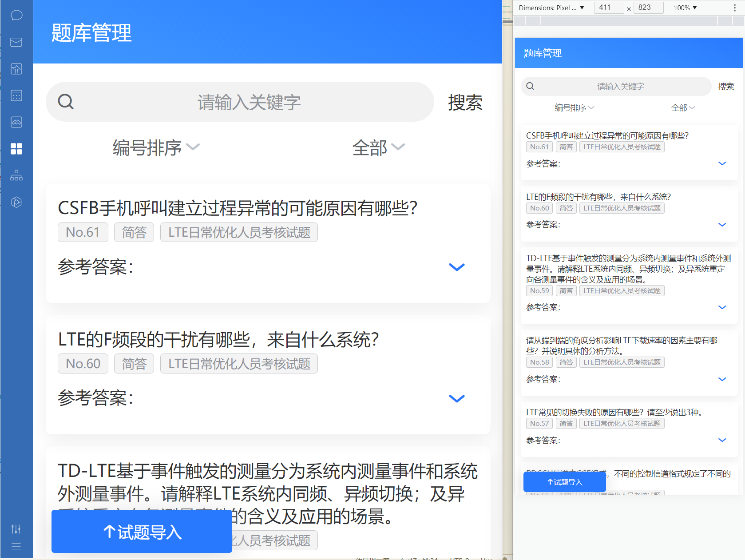Click the large 试题导入 import button
Viewport: 745px width, 560px height.
pyautogui.click(x=142, y=532)
